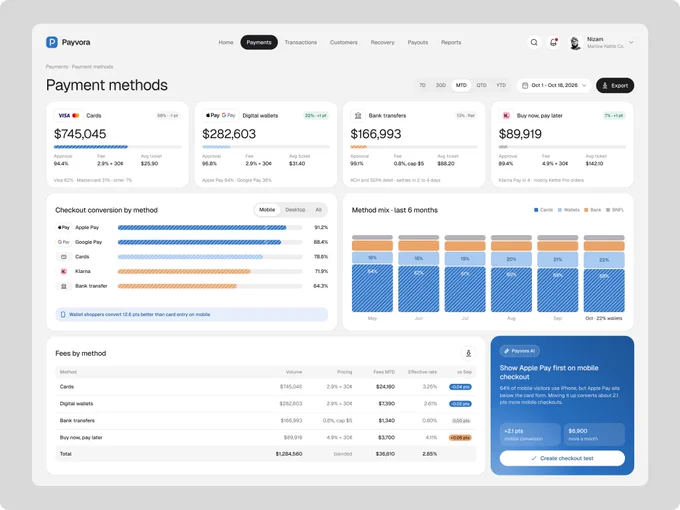Screen dimensions: 680x510
Task: Toggle Bank legend swatch in Method mix
Action: (x=586, y=210)
